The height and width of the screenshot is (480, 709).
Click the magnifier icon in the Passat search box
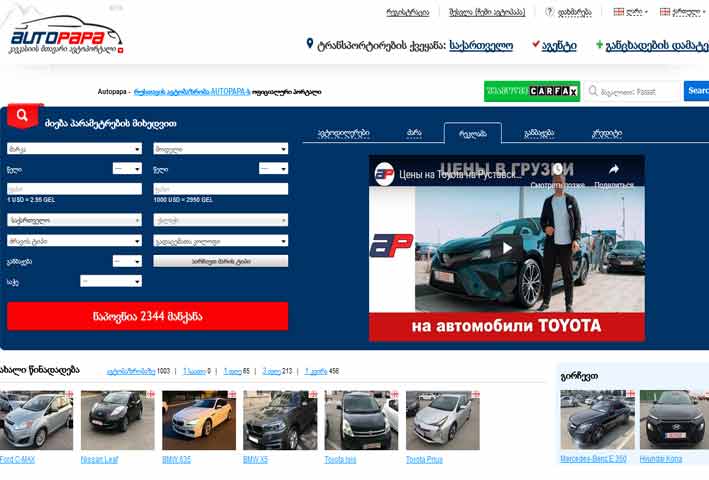pos(593,91)
